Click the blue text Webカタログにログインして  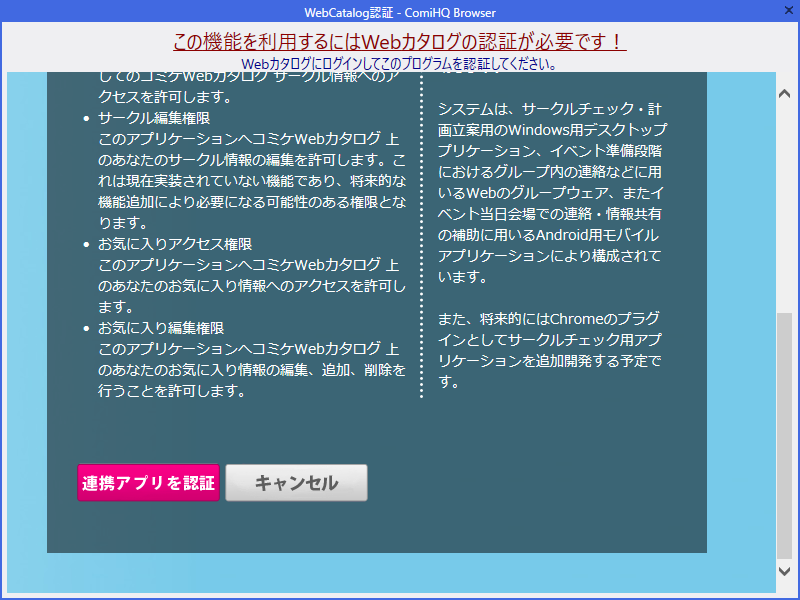pos(398,64)
